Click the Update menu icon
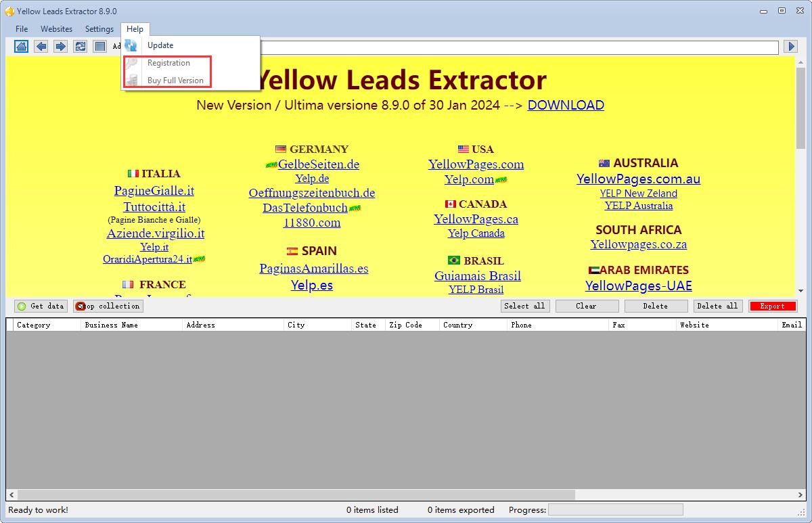 (131, 45)
